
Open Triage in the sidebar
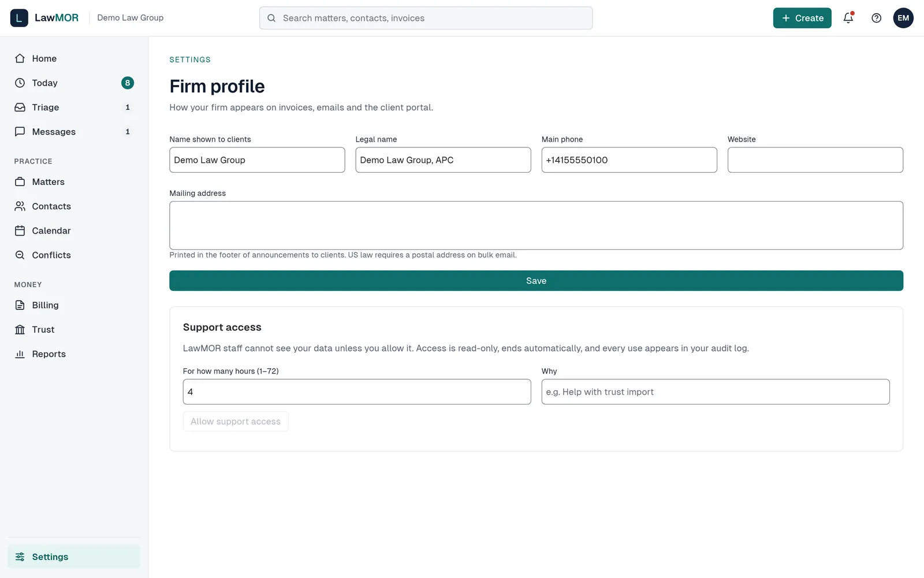[x=74, y=108]
